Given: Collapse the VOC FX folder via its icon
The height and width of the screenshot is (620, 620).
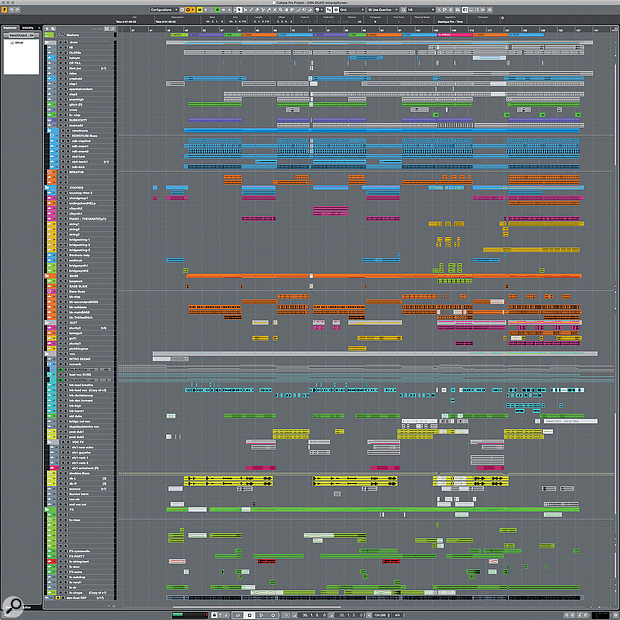Looking at the screenshot, I should [49, 442].
